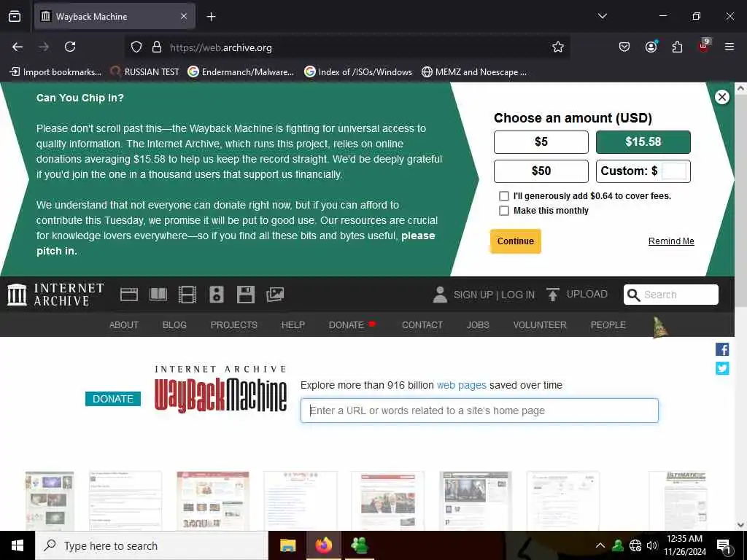The width and height of the screenshot is (747, 560).
Task: Open the RUSSIAN TEST bookmark
Action: tap(145, 72)
